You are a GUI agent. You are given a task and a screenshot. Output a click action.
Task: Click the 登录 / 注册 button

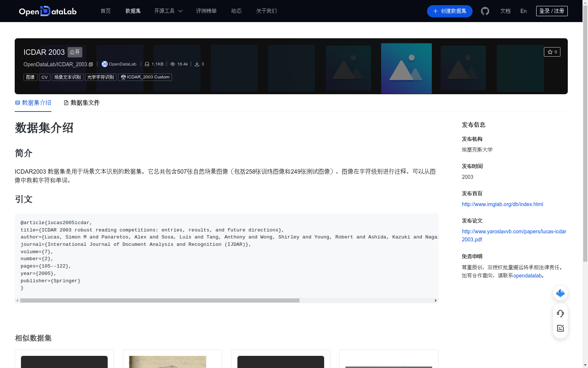tap(552, 11)
